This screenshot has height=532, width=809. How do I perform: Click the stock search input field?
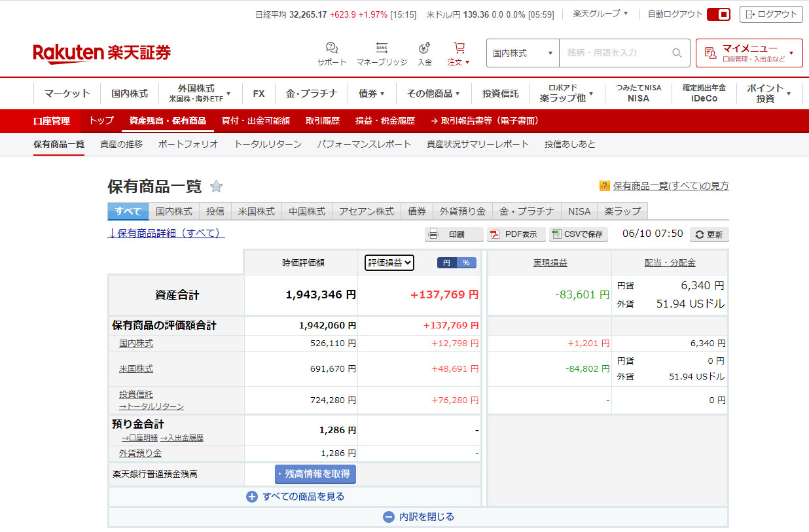[x=614, y=53]
